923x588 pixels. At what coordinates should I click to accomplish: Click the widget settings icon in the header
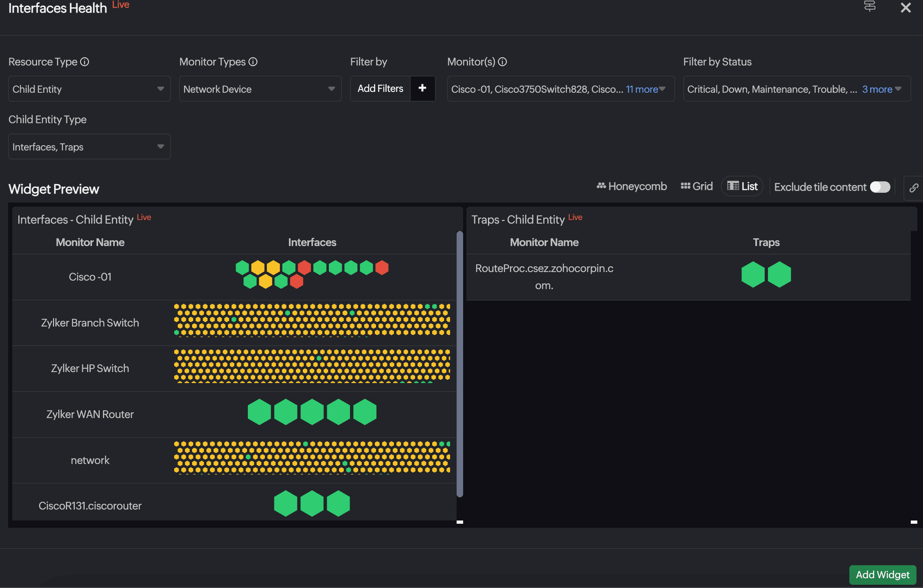pyautogui.click(x=870, y=7)
